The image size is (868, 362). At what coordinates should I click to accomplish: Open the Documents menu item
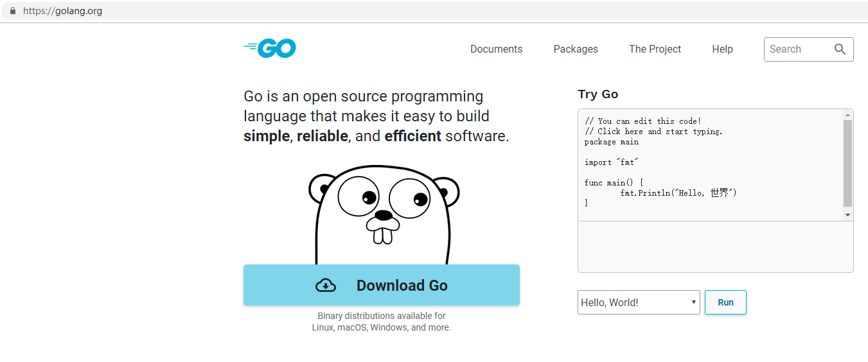(496, 49)
